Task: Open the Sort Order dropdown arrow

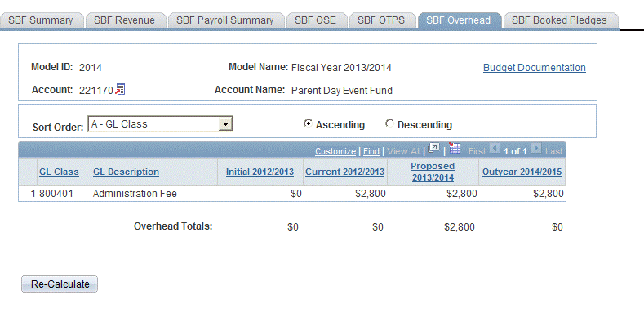Action: [x=224, y=124]
